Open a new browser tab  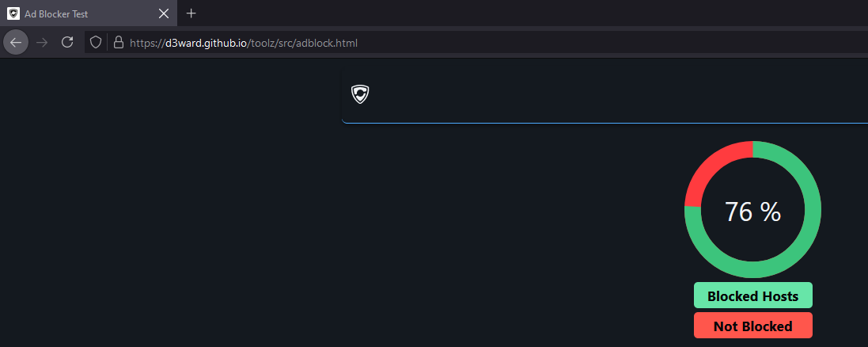pyautogui.click(x=191, y=13)
